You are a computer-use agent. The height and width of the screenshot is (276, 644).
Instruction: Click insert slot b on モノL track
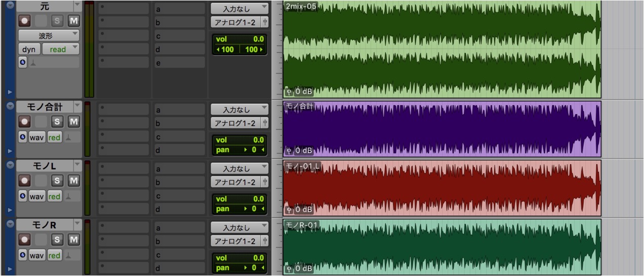[179, 182]
